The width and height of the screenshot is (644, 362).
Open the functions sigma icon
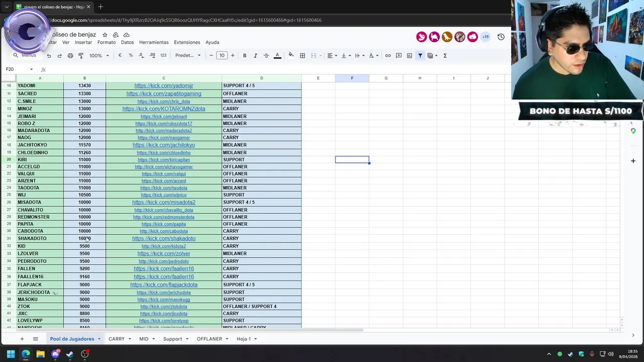click(x=445, y=55)
